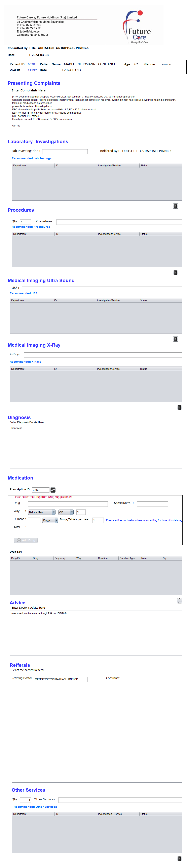Open Visit ID 11597 link
Image resolution: width=187 pixels, height=868 pixels.
point(32,70)
